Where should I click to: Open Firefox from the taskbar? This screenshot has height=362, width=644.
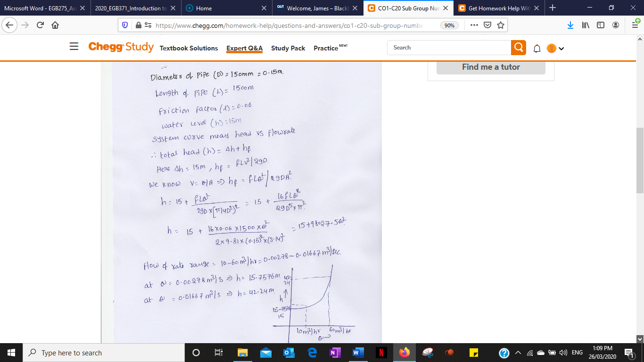[x=405, y=352]
